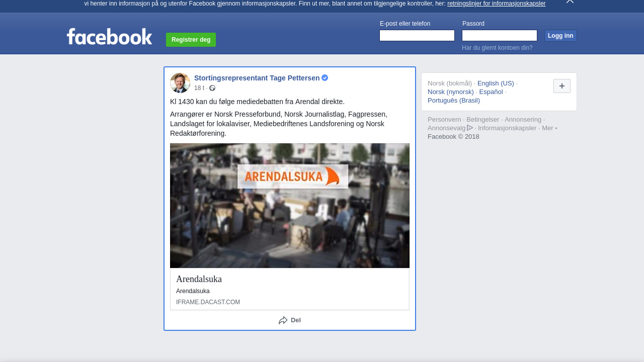Screen dimensions: 644x362
Task: Click the Registrer deg button
Action: 191,40
